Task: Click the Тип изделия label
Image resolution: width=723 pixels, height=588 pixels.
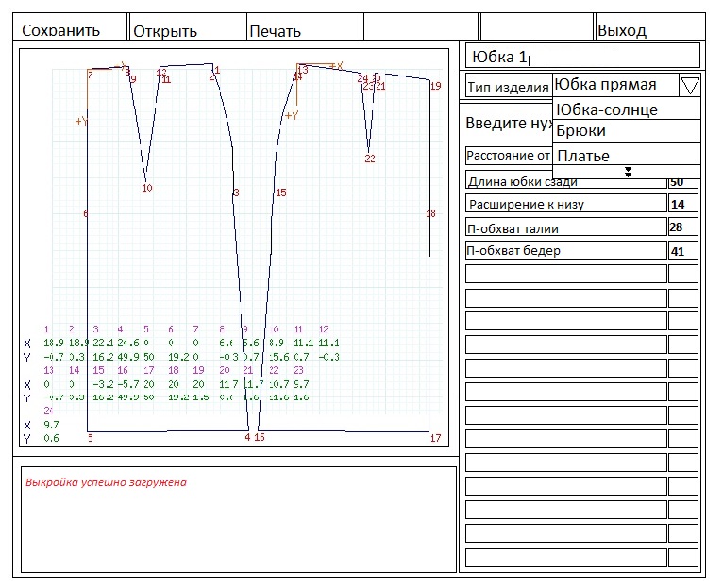Action: [x=509, y=87]
